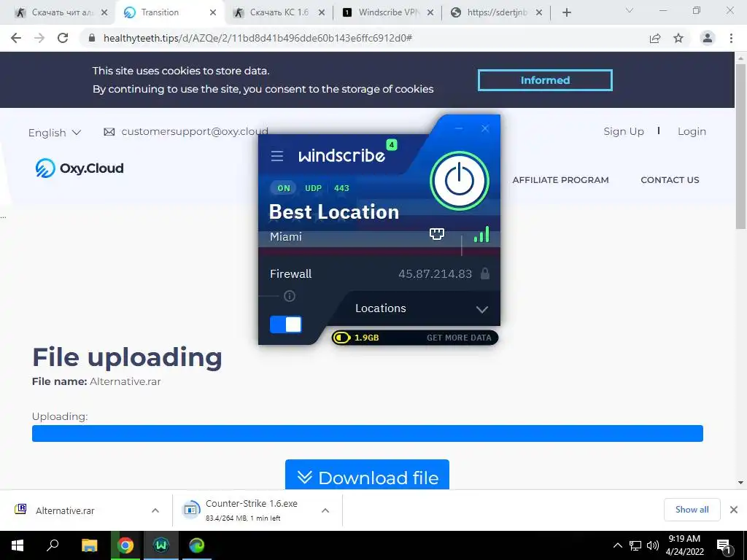Open the English language dropdown

point(54,133)
